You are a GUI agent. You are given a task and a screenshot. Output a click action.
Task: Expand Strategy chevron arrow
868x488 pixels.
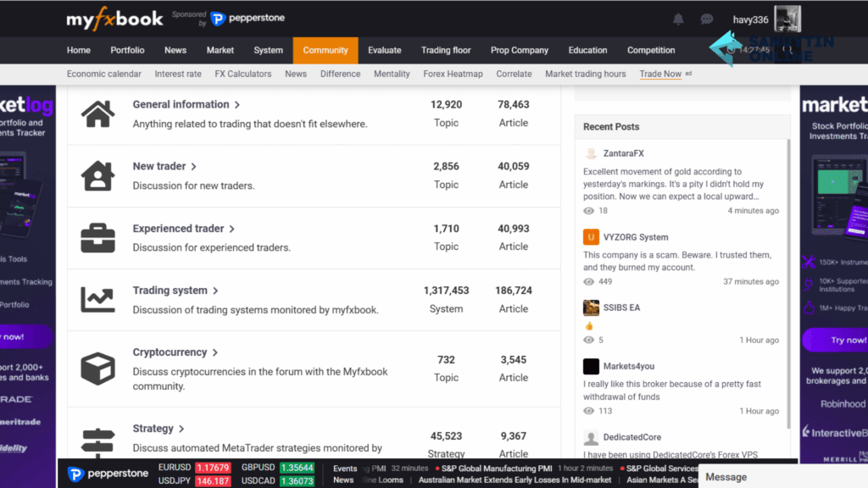181,429
